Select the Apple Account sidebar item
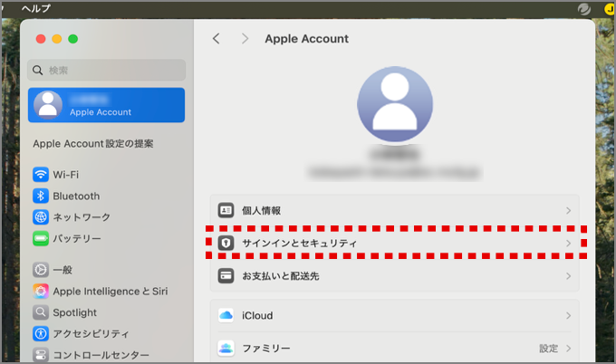Viewport: 616px width, 364px height. click(107, 105)
